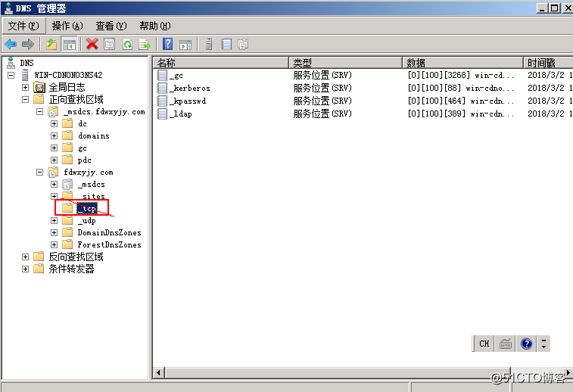Open the 操作(A) menu
The height and width of the screenshot is (392, 573).
tap(67, 26)
